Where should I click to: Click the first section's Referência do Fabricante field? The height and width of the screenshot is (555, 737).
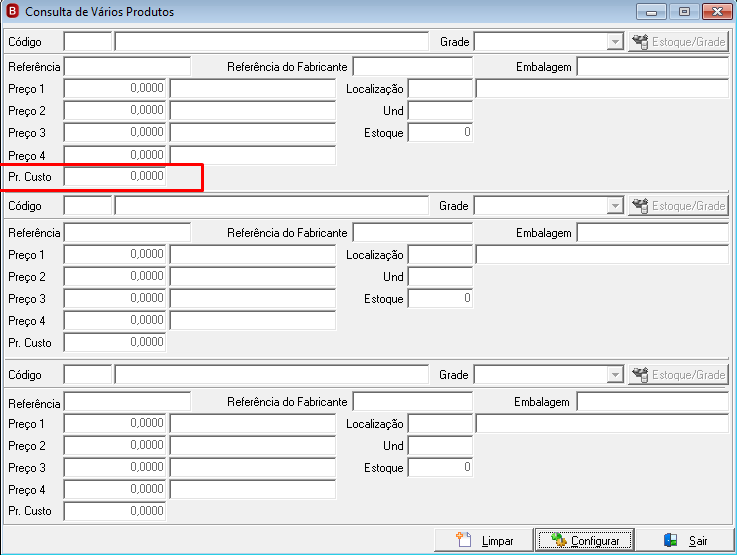413,67
